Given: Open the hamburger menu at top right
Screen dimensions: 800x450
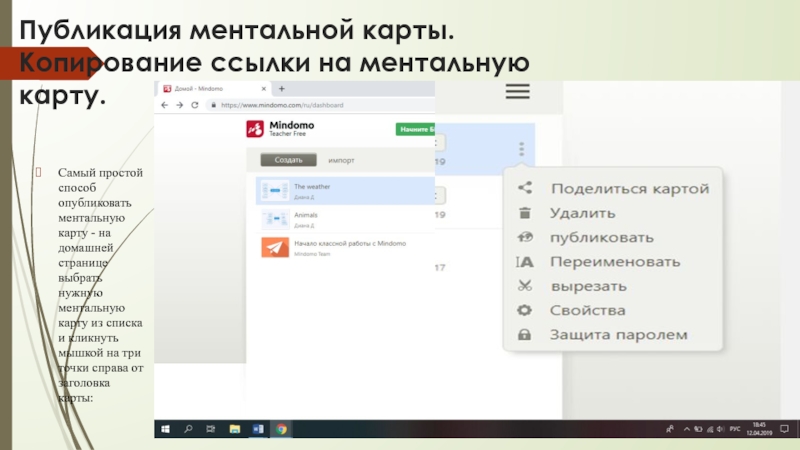Looking at the screenshot, I should 517,92.
